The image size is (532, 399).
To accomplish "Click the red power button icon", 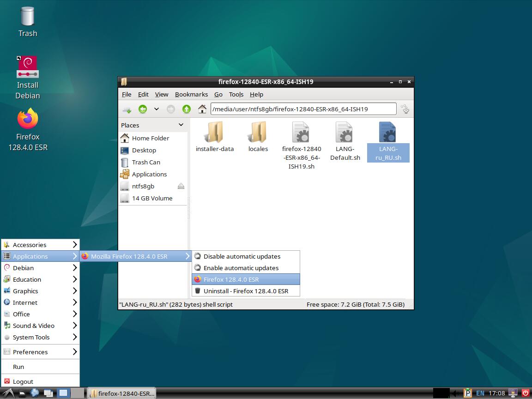I will click(x=526, y=393).
